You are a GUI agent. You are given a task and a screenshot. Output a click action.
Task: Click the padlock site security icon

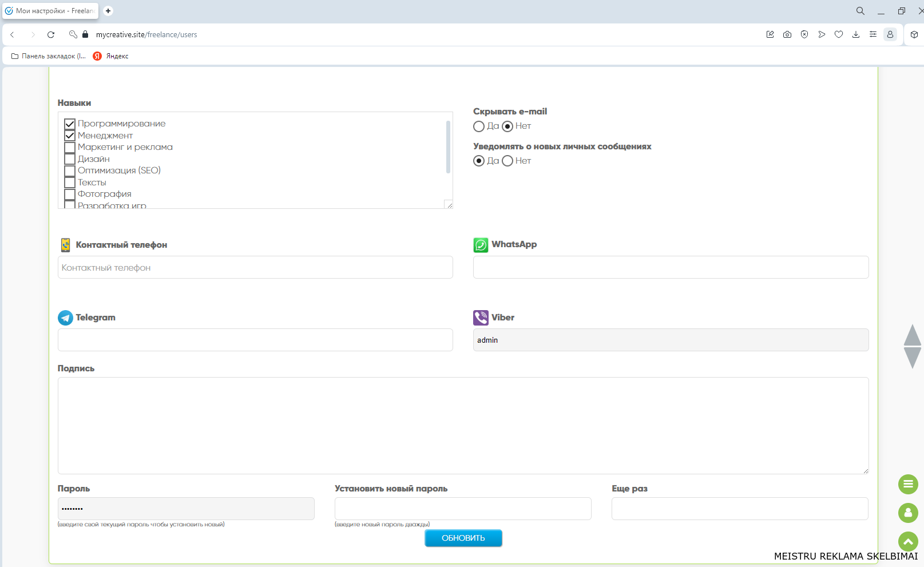[85, 34]
